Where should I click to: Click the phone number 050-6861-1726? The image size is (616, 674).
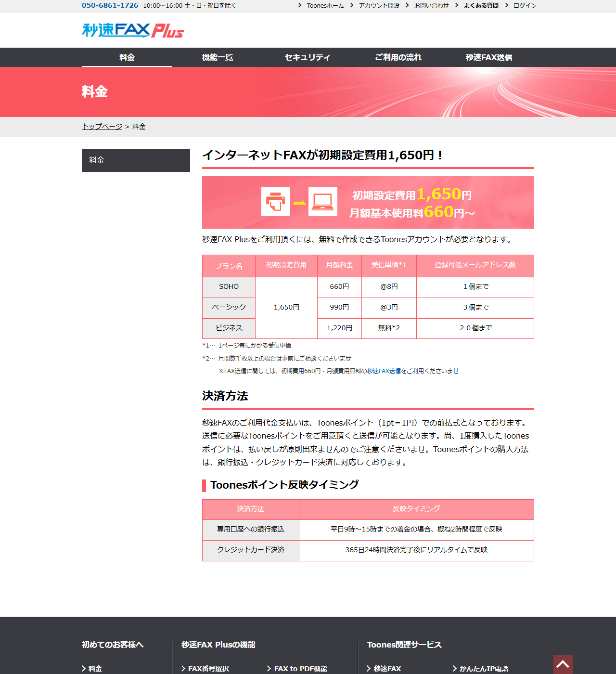110,5
